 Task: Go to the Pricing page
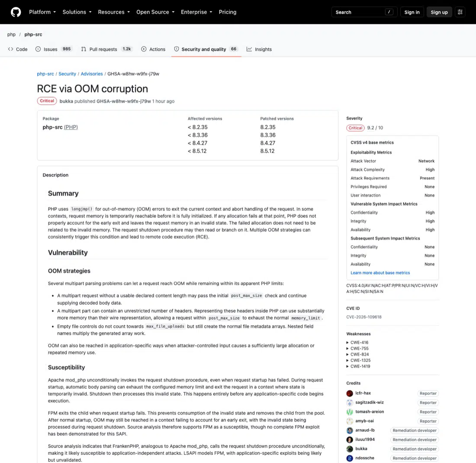(x=227, y=12)
